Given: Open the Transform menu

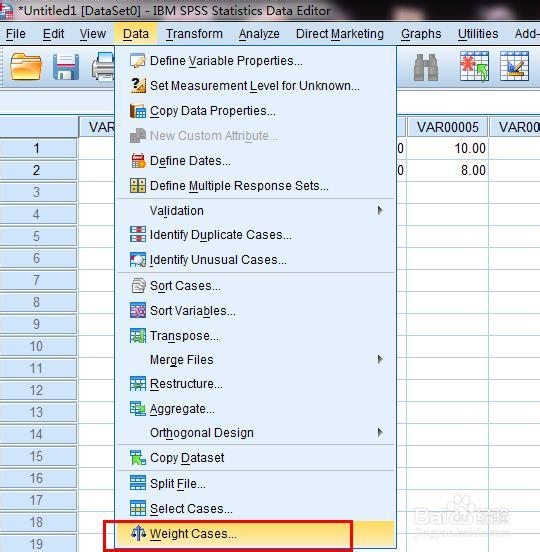Looking at the screenshot, I should 194,34.
